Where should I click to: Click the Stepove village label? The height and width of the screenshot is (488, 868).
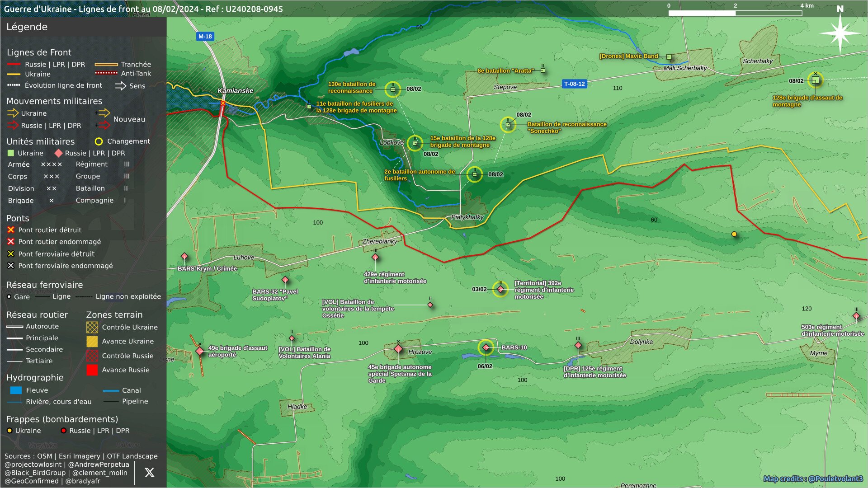tap(505, 87)
